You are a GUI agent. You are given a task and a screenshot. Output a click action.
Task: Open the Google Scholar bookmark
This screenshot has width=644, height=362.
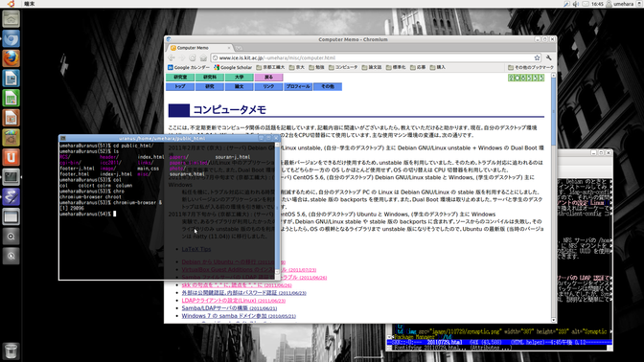[x=233, y=67]
